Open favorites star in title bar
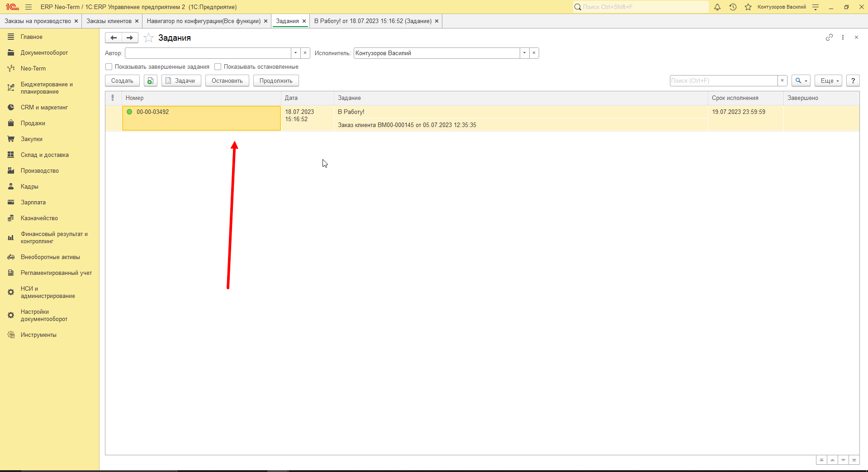This screenshot has width=868, height=472. [x=748, y=7]
